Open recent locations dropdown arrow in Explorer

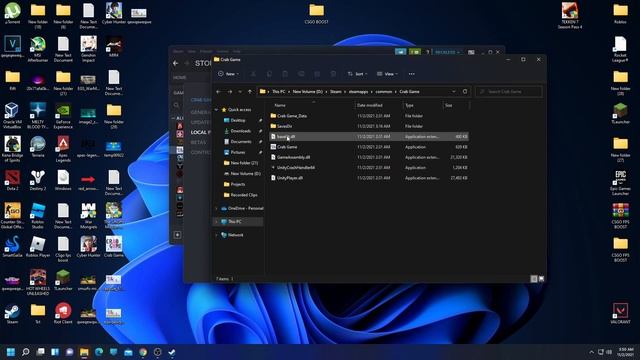click(x=240, y=91)
